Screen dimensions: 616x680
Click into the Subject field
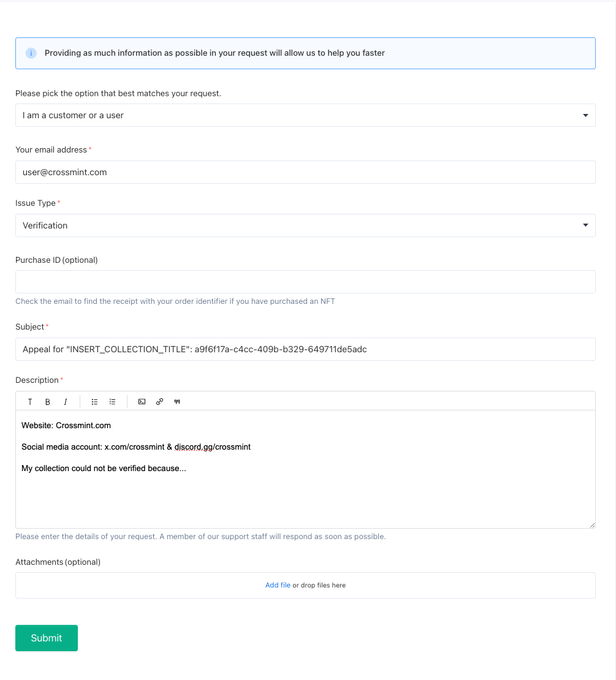click(305, 349)
